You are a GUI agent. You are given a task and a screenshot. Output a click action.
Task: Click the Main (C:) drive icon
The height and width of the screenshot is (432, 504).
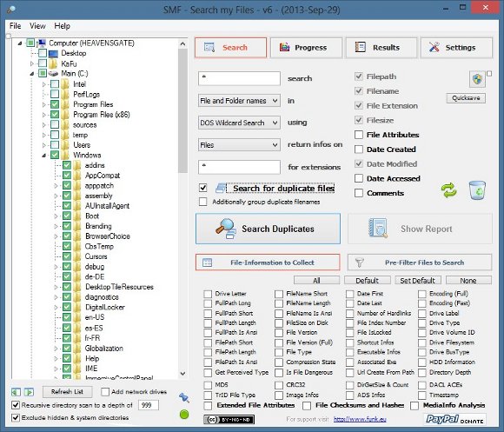pos(53,74)
